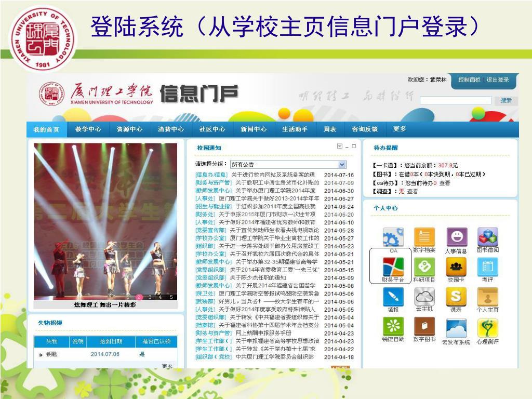The height and width of the screenshot is (399, 532).
Task: Click the dance performance slideshow image
Action: tap(105, 221)
